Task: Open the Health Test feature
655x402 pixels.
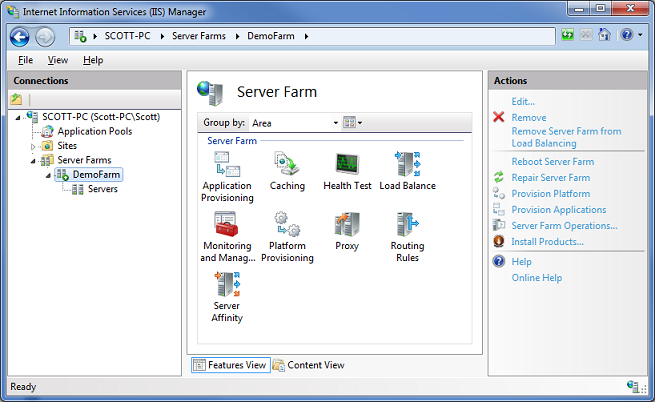Action: 347,171
